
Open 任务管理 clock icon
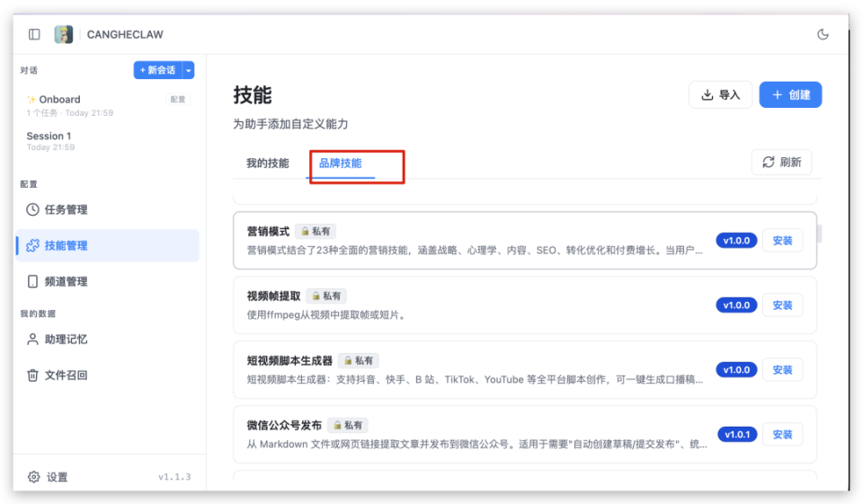pos(32,209)
